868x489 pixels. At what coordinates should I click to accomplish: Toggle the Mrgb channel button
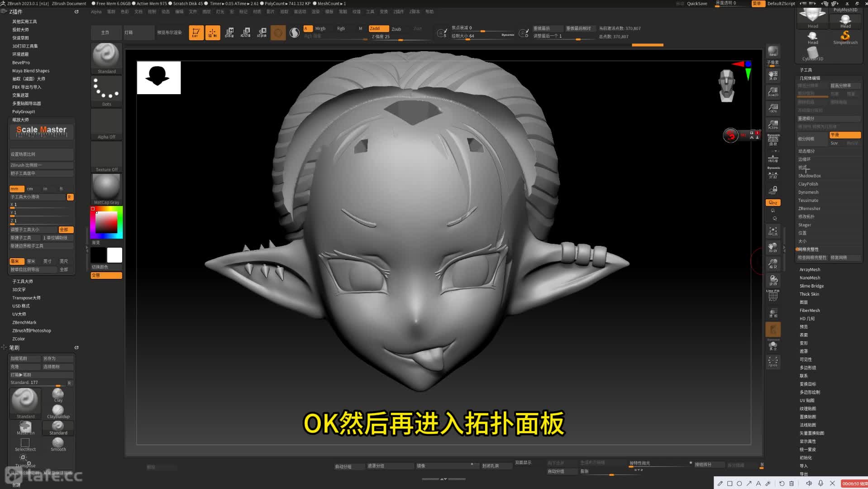(320, 29)
